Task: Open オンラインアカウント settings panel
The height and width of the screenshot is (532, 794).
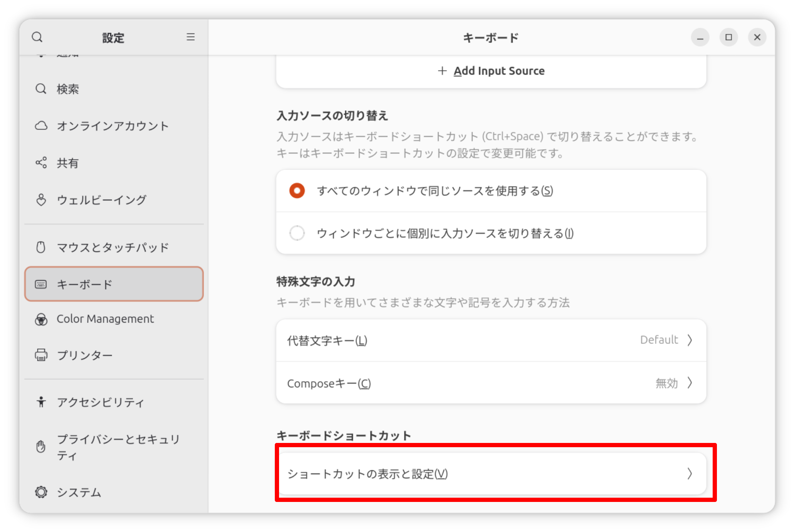Action: pyautogui.click(x=114, y=126)
